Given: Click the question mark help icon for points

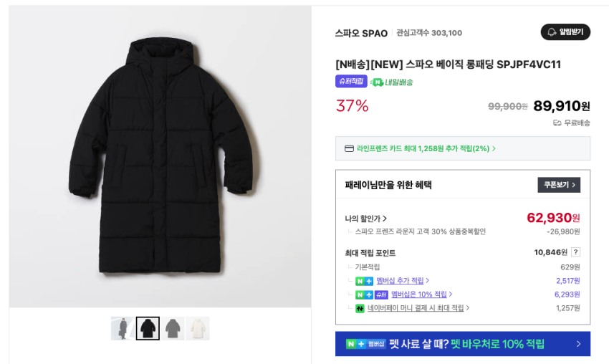Looking at the screenshot, I should pos(575,252).
